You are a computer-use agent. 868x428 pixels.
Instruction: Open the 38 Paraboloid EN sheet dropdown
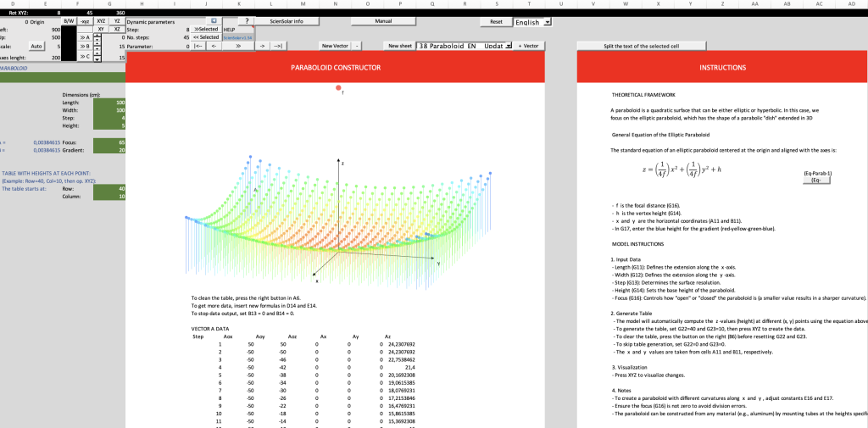coord(464,46)
